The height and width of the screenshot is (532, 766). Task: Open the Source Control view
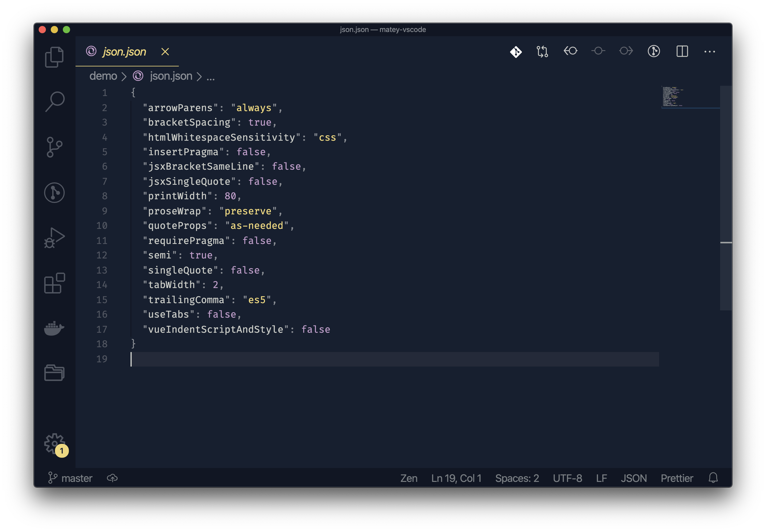click(54, 147)
